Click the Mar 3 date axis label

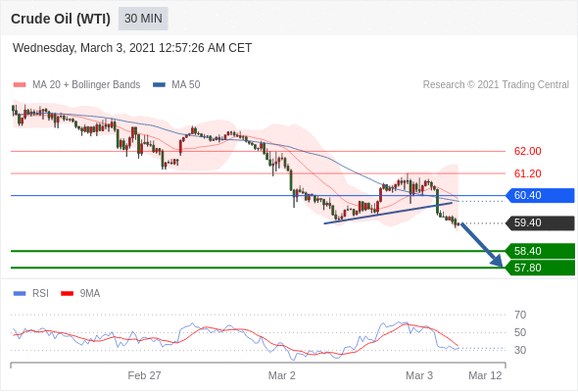(419, 375)
